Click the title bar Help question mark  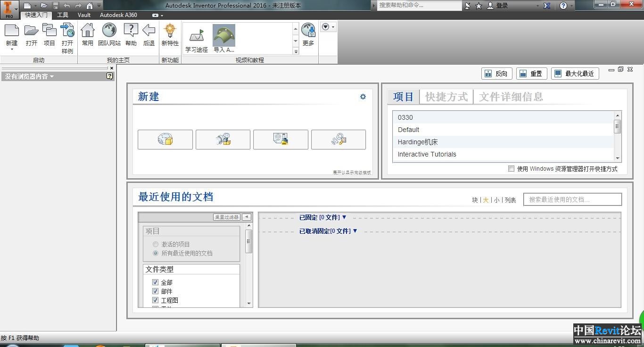pos(563,6)
